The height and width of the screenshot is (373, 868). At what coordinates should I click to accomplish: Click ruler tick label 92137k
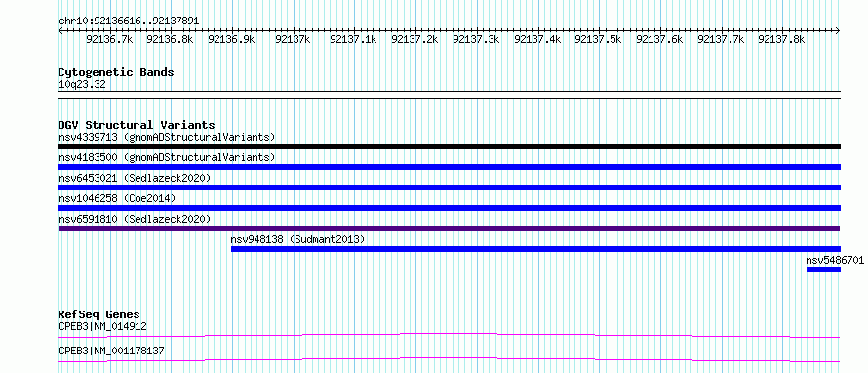coord(293,39)
